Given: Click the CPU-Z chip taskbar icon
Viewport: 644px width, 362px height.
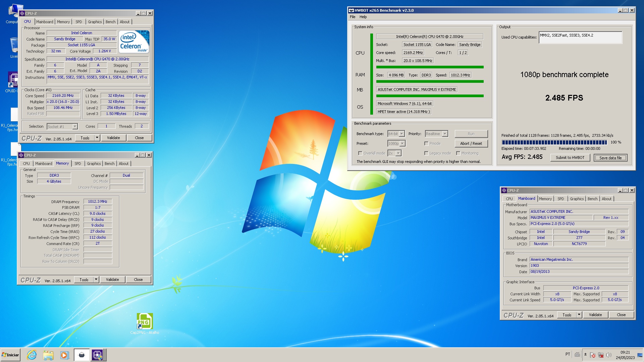Looking at the screenshot, I should point(97,355).
